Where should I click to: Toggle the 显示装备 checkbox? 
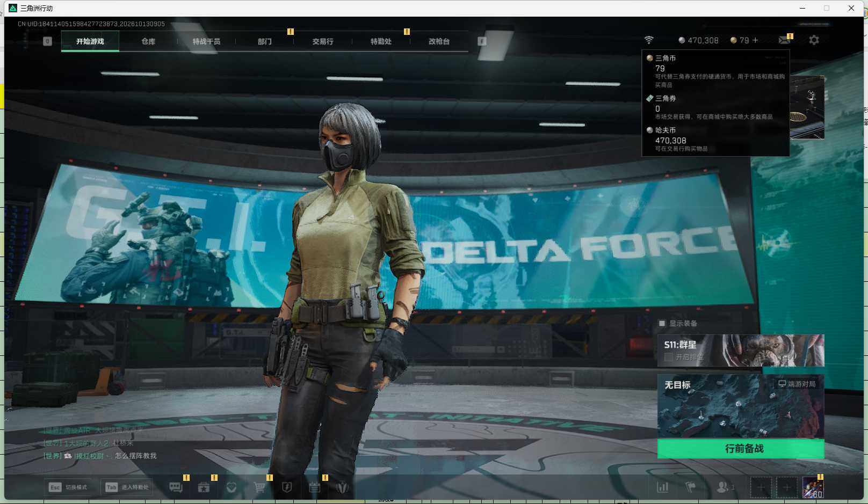coord(662,323)
